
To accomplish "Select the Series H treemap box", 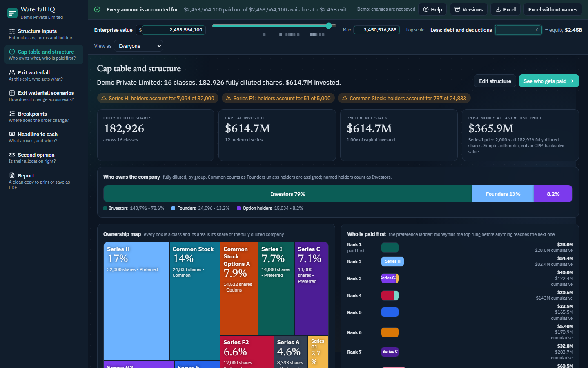I will 136,301.
